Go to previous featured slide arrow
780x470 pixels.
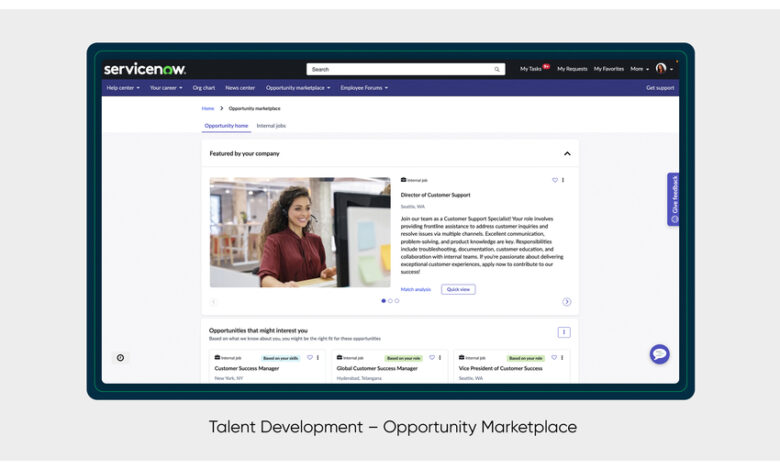pyautogui.click(x=214, y=301)
